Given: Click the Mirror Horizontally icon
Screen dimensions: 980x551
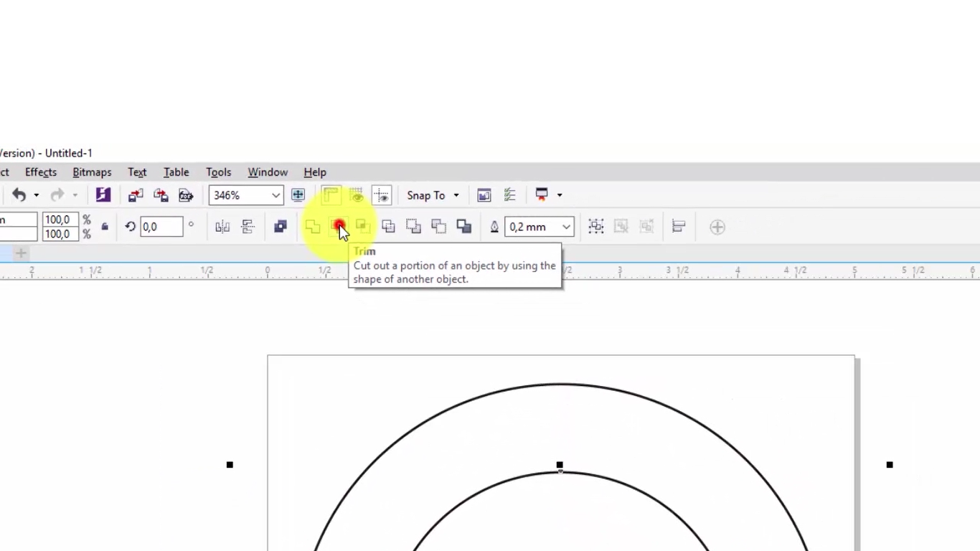Looking at the screenshot, I should (222, 227).
